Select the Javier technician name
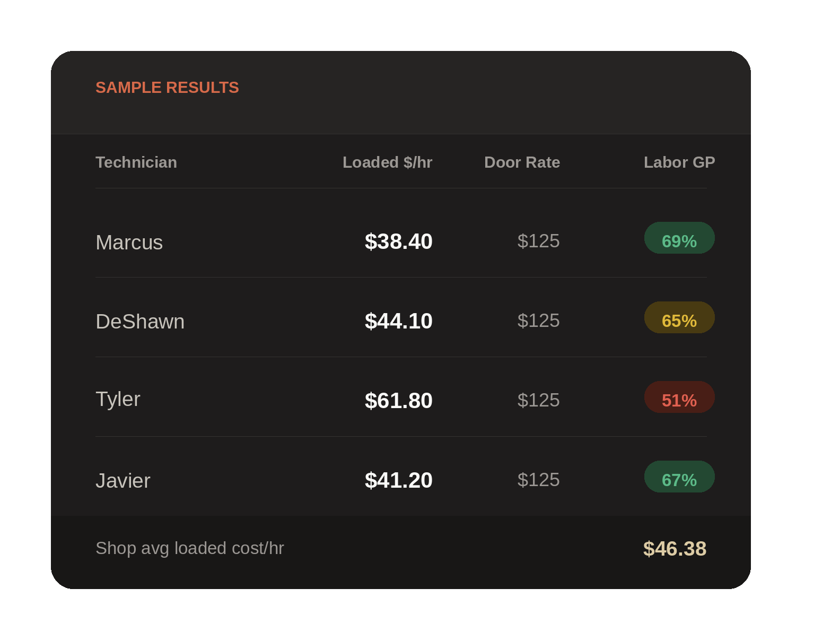 point(123,481)
